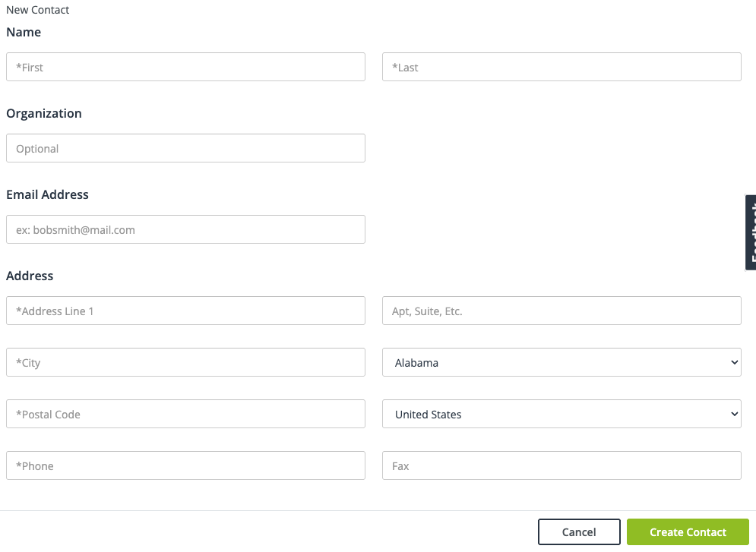
Task: Click the Postal Code field
Action: tap(185, 414)
